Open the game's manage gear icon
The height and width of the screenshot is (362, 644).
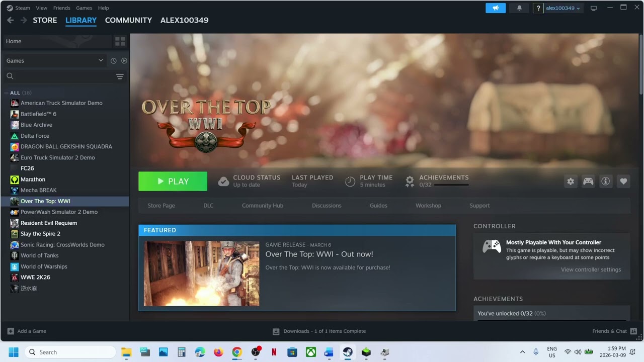pyautogui.click(x=571, y=182)
